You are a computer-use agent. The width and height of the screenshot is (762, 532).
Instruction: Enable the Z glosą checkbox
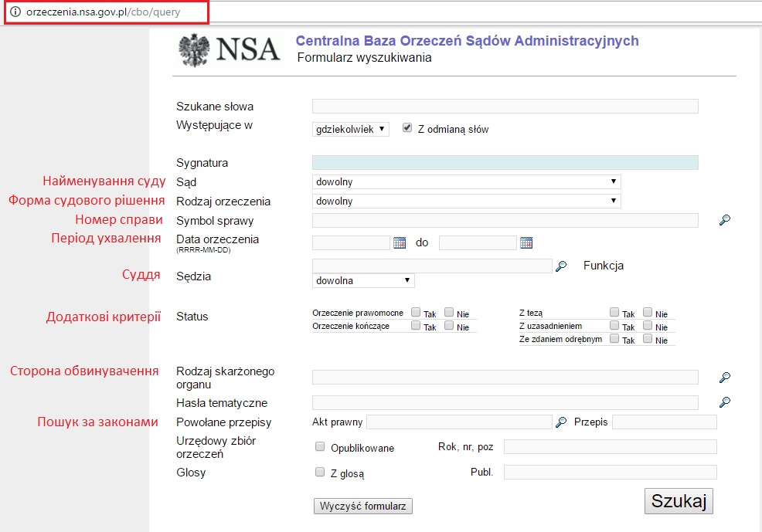[x=320, y=472]
